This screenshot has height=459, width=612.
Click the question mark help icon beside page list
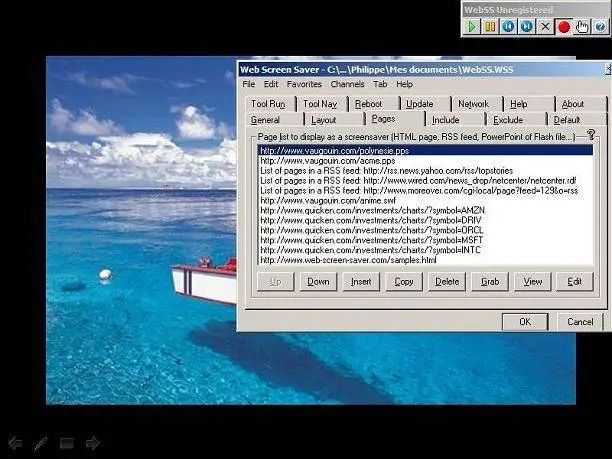click(591, 135)
